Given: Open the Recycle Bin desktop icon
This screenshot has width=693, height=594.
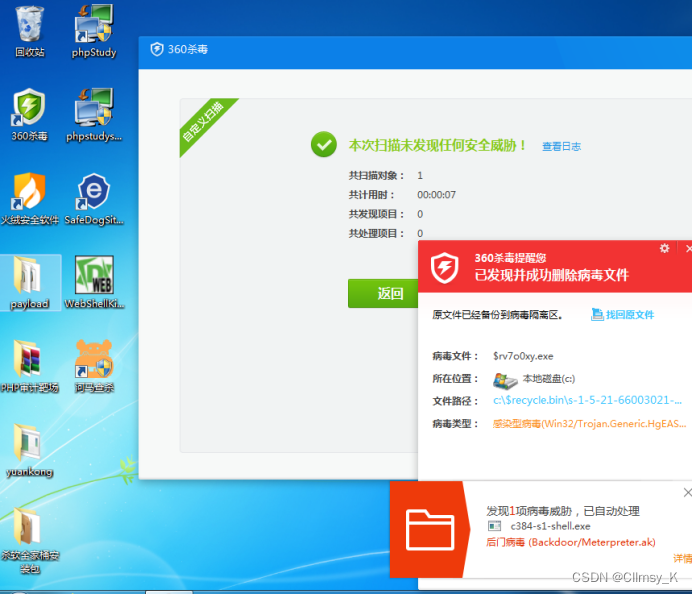Looking at the screenshot, I should (x=30, y=31).
